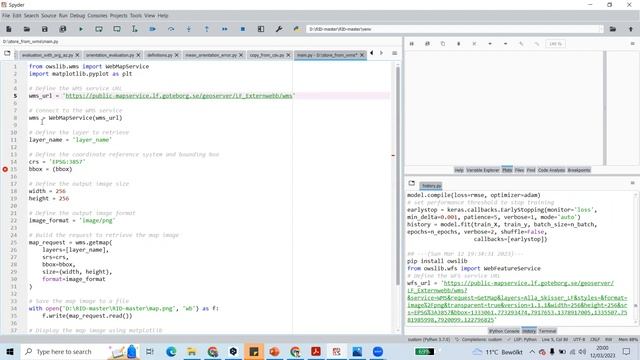Click the plot zoom percentage field
Screen dimensions: 640x360
pos(556,44)
